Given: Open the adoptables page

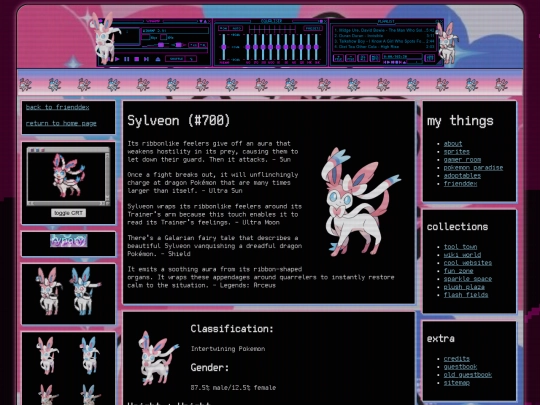Looking at the screenshot, I should 462,175.
